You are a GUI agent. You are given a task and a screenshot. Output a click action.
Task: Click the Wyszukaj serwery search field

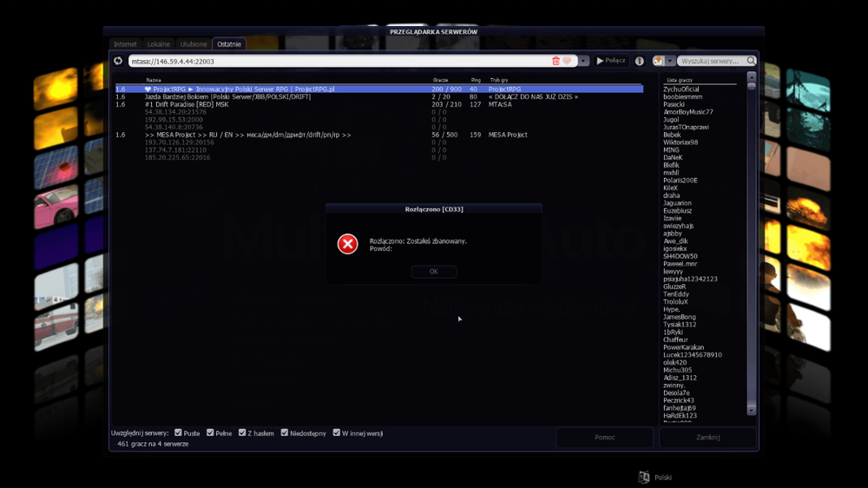[712, 61]
